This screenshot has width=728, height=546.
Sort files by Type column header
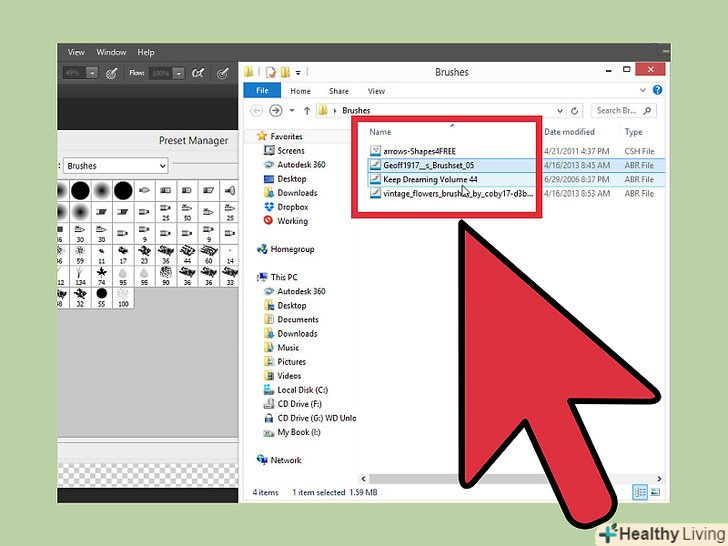pyautogui.click(x=633, y=132)
